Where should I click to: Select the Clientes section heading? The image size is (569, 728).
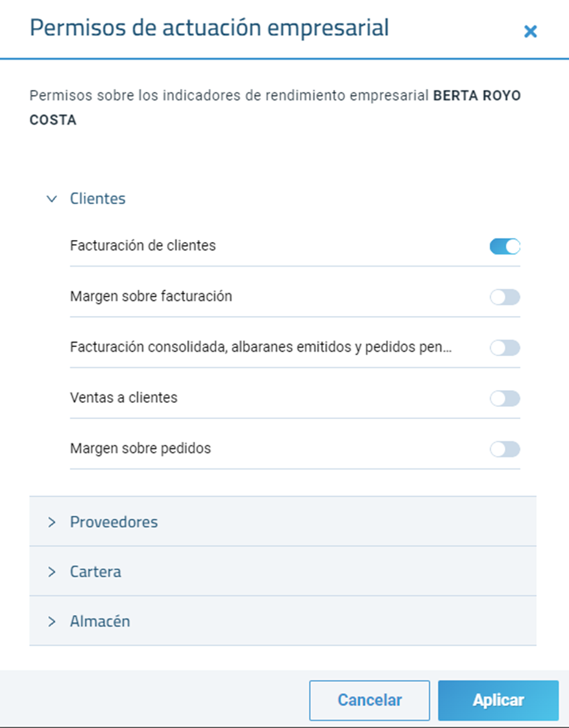click(97, 199)
